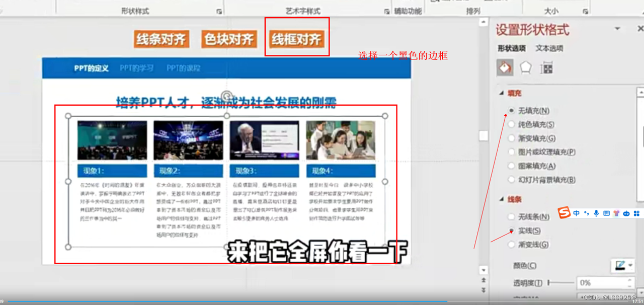This screenshot has width=644, height=305.
Task: Open the Sogou skin shirt icon
Action: (616, 213)
